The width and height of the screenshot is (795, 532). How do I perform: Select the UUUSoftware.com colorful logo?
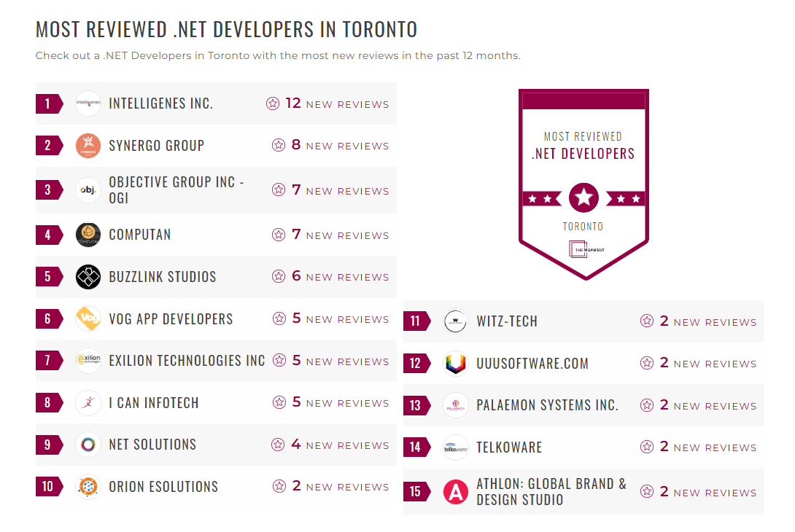pyautogui.click(x=455, y=363)
